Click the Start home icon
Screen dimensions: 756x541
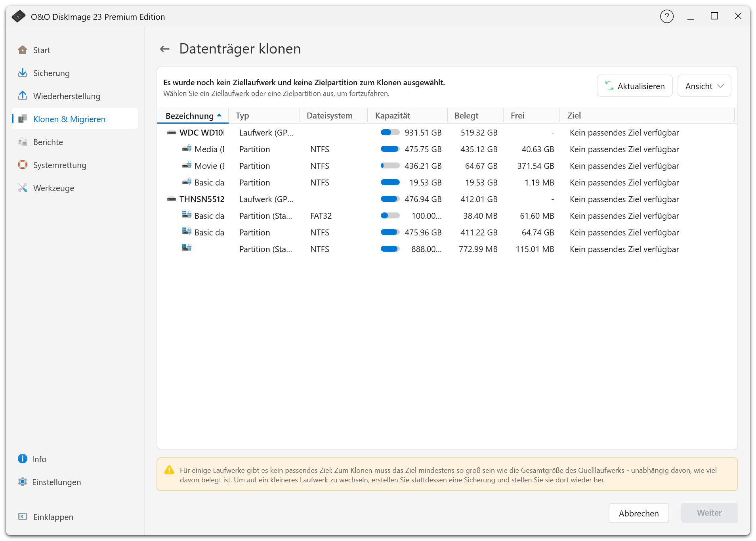(x=23, y=50)
